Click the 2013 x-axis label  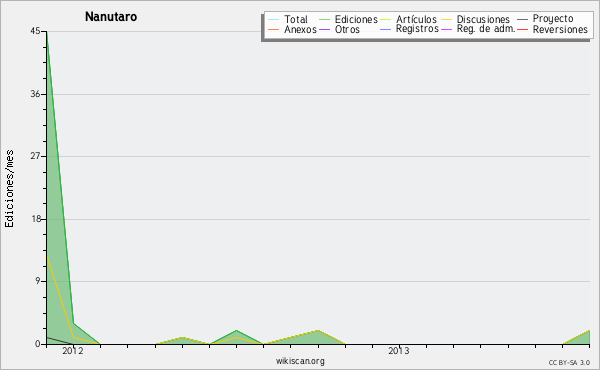399,350
